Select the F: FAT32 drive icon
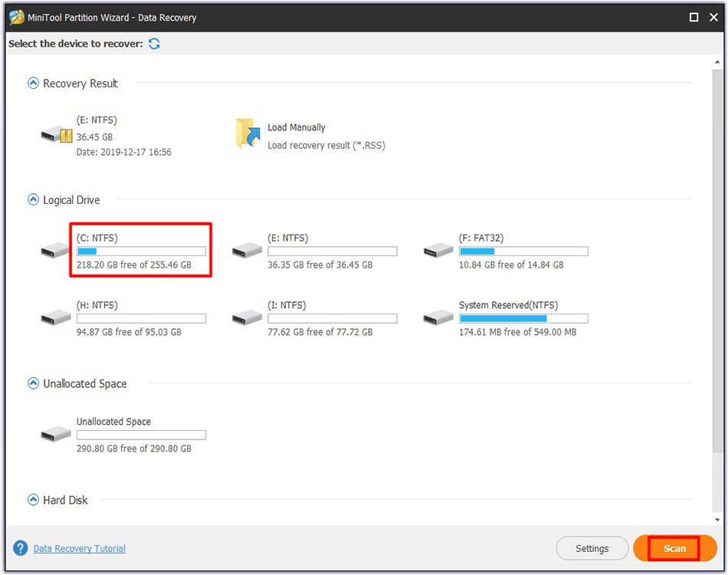728x575 pixels. [438, 251]
